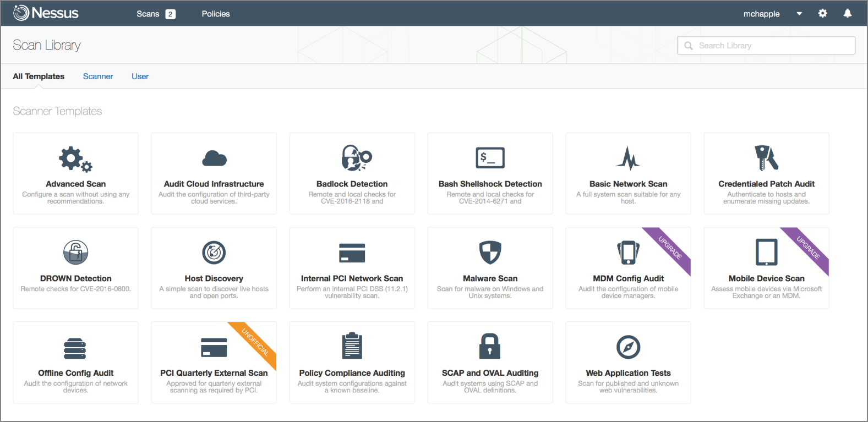The height and width of the screenshot is (422, 868).
Task: Choose Badlock Detection title
Action: pos(352,184)
